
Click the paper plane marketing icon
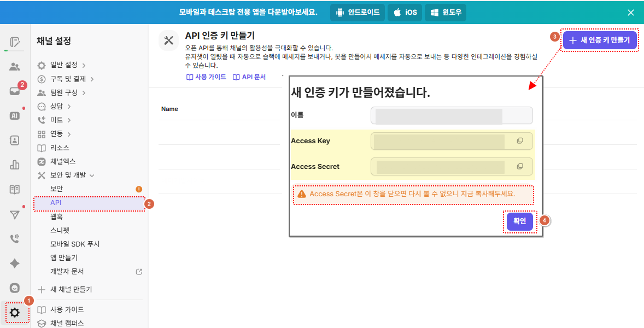(15, 214)
